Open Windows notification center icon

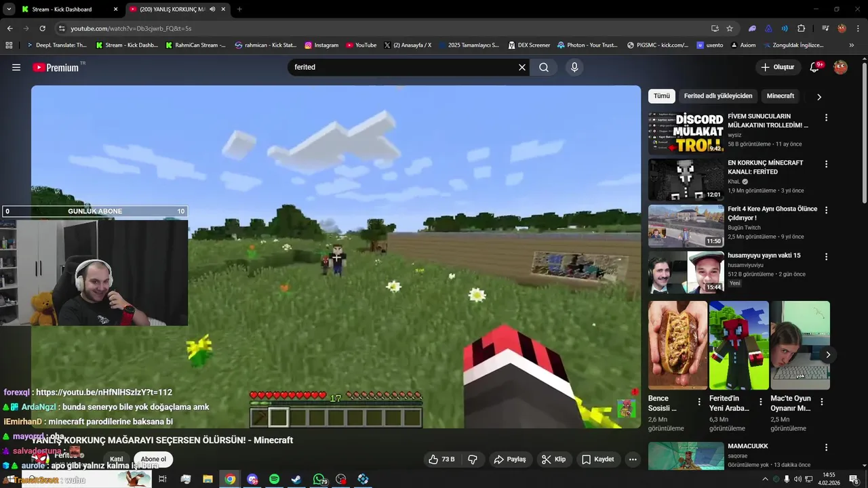pos(854,479)
